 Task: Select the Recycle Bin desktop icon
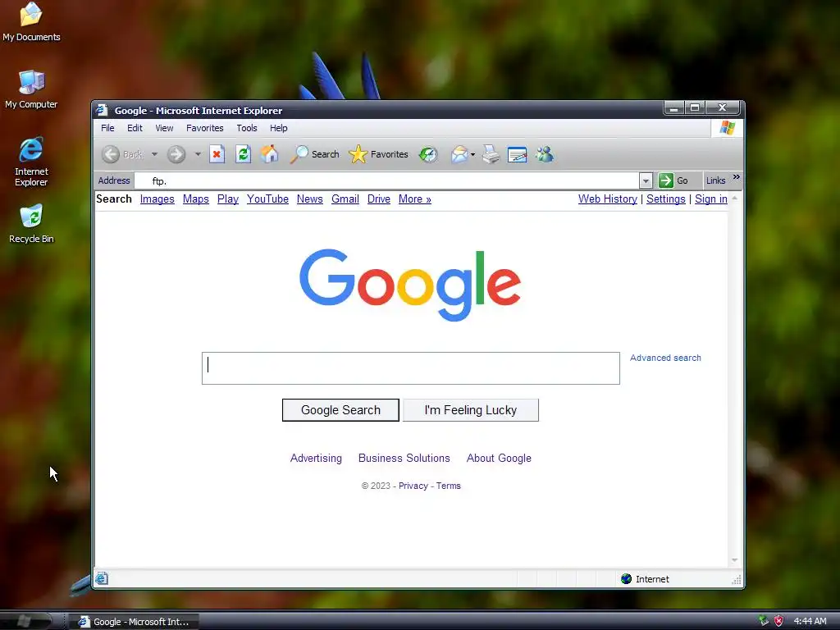[x=31, y=224]
